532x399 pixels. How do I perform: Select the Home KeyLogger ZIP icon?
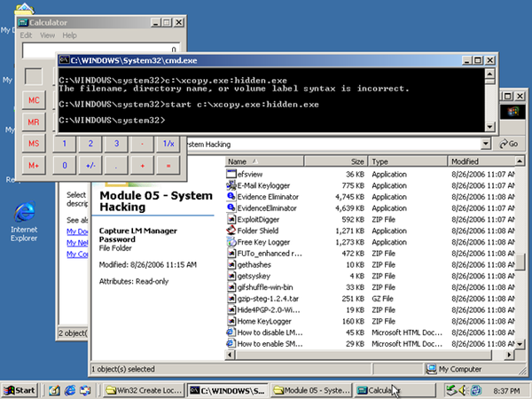click(x=231, y=321)
